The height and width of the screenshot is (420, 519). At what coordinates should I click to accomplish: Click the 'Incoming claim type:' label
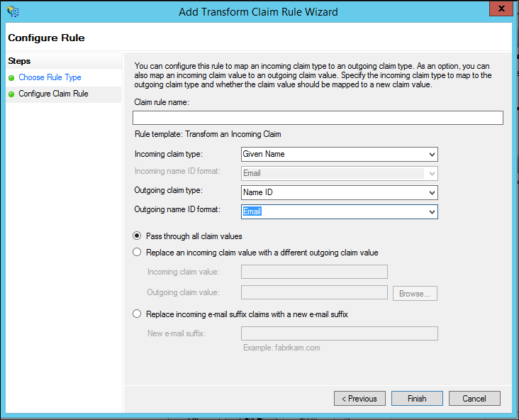point(169,154)
